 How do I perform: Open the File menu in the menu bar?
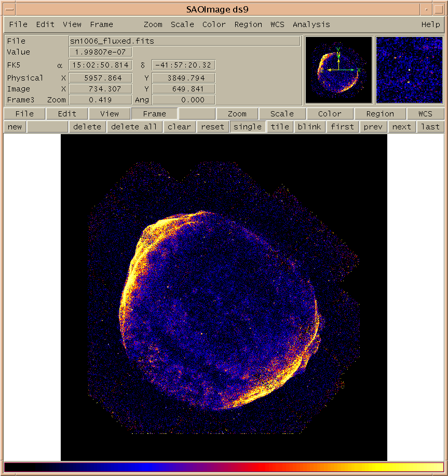click(x=18, y=24)
